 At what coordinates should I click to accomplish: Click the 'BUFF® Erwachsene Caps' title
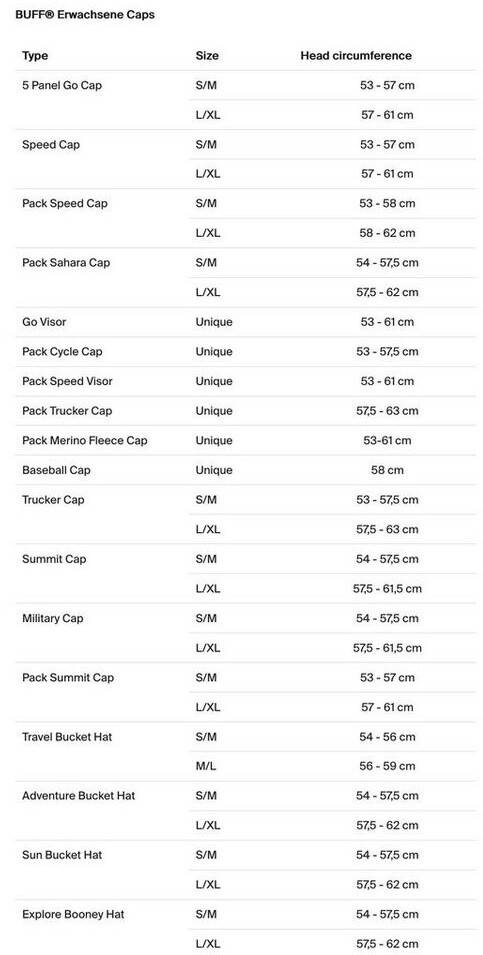tap(85, 15)
